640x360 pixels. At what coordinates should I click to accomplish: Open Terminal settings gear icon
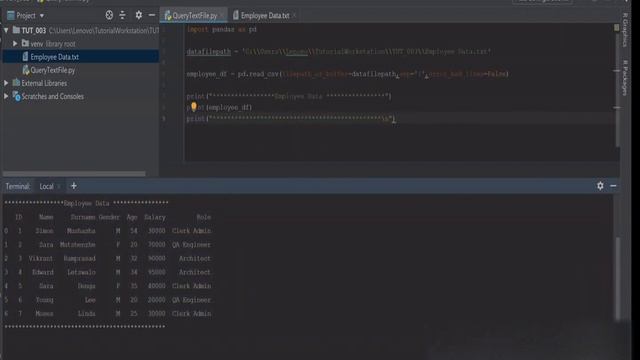pos(600,186)
